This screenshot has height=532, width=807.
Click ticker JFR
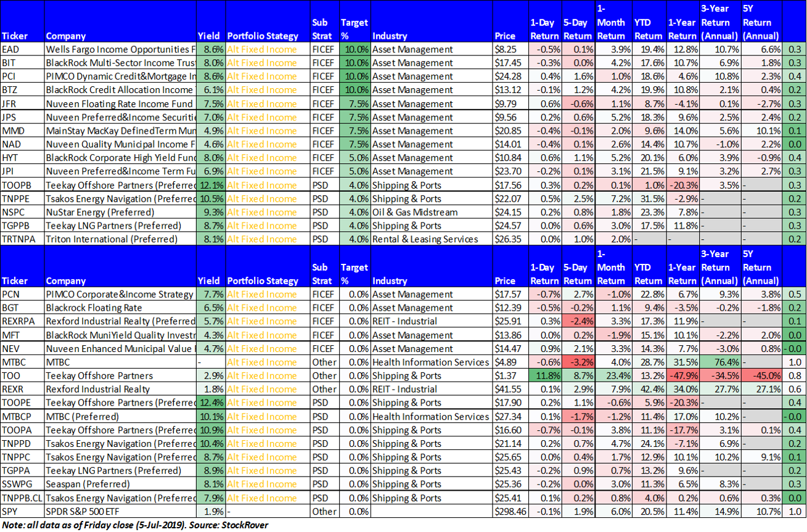(22, 104)
